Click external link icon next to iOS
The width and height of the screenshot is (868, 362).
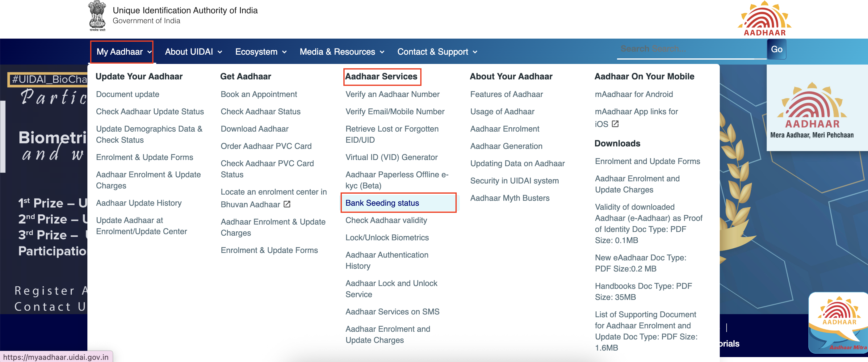pyautogui.click(x=615, y=124)
